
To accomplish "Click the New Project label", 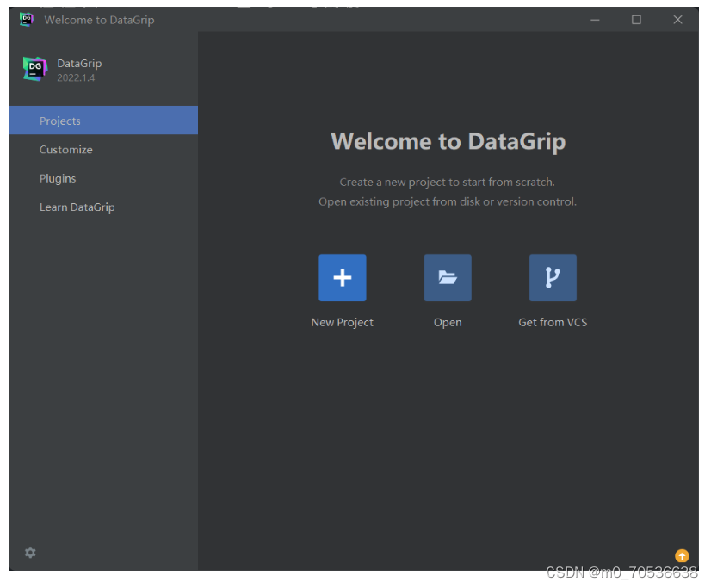I will pyautogui.click(x=343, y=322).
